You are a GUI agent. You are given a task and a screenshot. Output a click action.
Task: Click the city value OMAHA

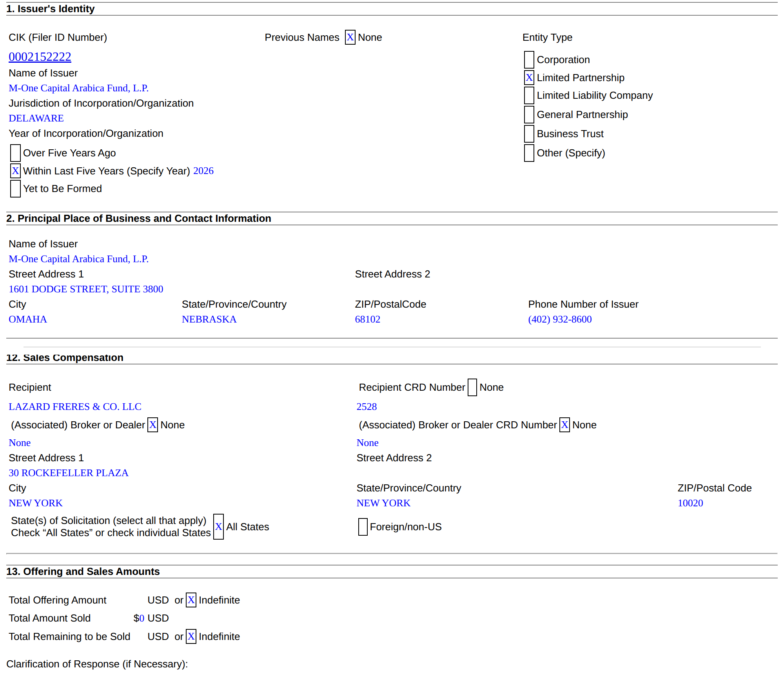point(28,319)
